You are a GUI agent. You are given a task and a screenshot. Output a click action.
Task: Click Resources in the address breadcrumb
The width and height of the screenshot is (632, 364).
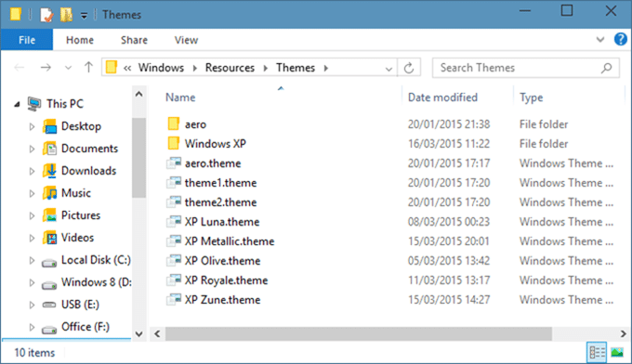click(x=230, y=68)
